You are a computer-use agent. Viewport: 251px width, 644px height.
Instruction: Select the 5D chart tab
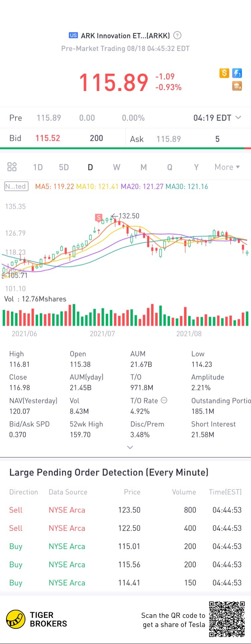pyautogui.click(x=64, y=167)
